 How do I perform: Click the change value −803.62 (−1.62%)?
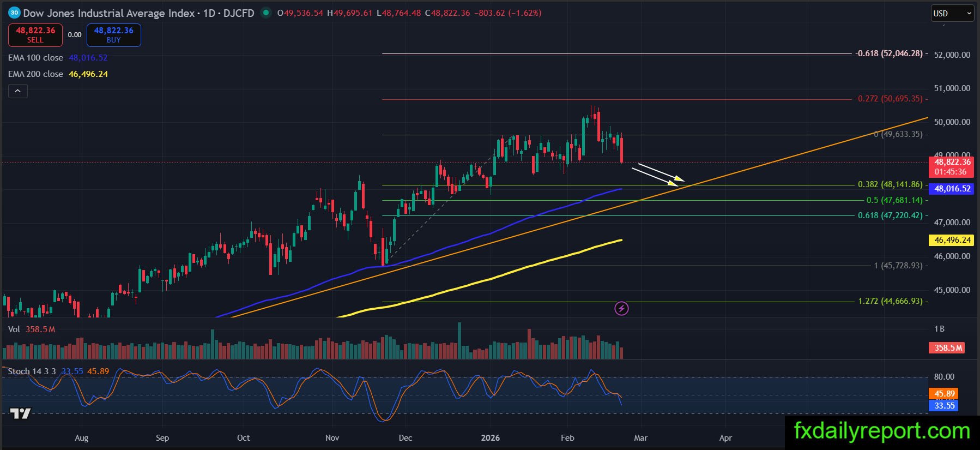click(508, 13)
